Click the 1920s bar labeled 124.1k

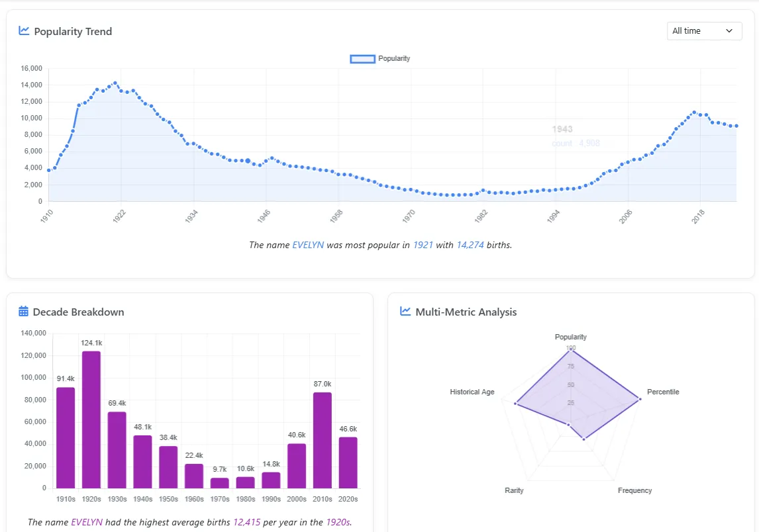point(91,419)
